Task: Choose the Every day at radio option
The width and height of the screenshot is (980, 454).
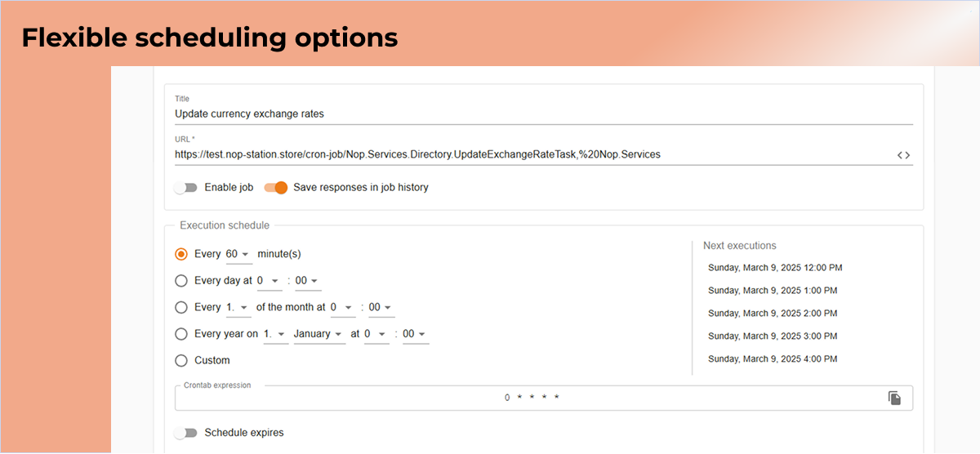Action: (181, 281)
